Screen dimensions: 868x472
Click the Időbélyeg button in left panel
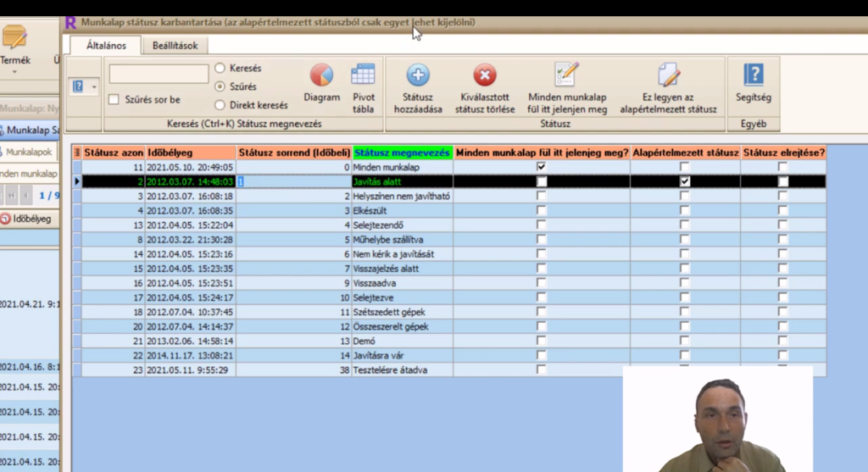(x=27, y=219)
